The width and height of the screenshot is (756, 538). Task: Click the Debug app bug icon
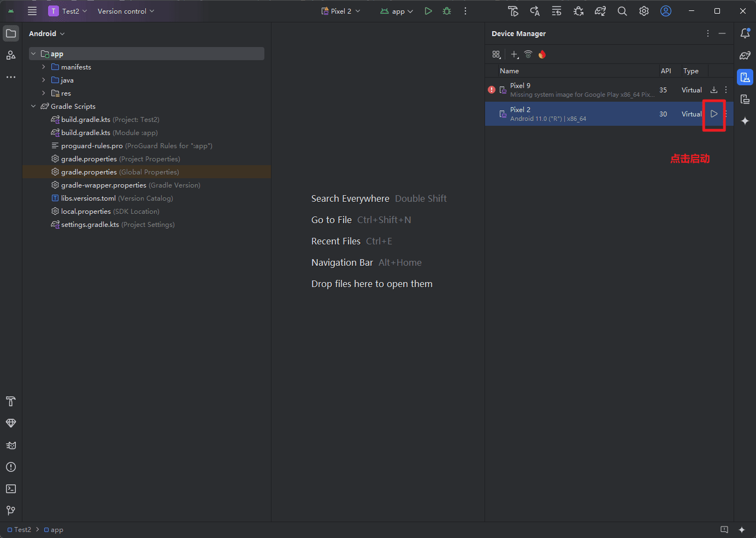pos(447,11)
